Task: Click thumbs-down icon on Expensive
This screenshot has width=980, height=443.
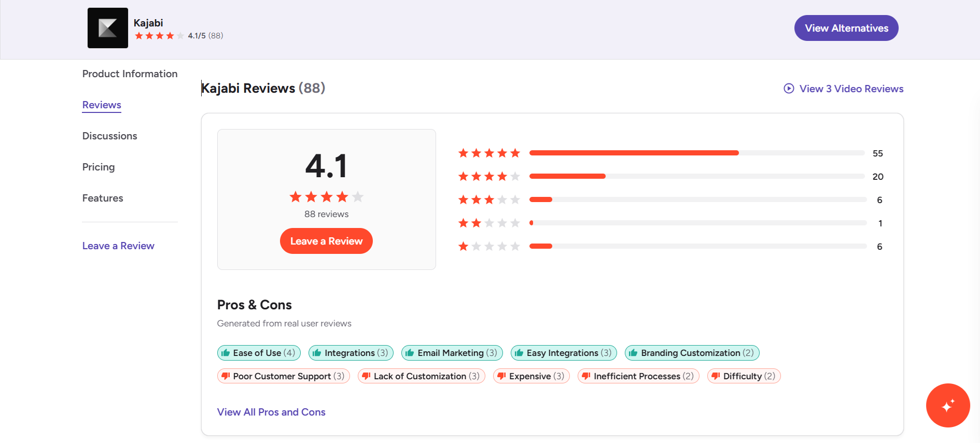Action: pos(501,376)
